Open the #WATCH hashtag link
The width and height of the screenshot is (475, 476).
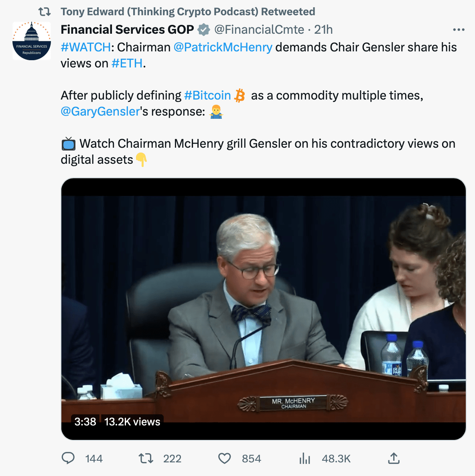[85, 47]
